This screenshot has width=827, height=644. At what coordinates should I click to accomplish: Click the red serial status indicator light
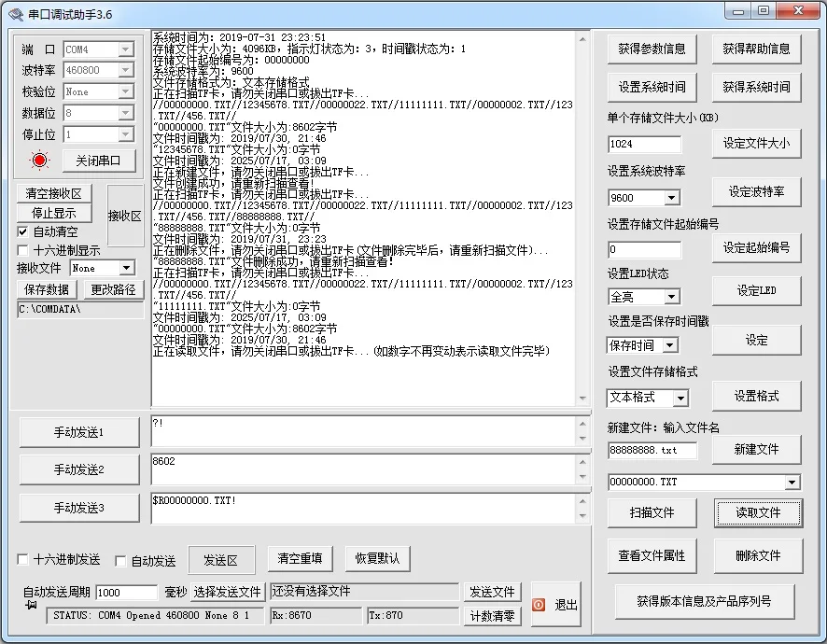[x=39, y=161]
